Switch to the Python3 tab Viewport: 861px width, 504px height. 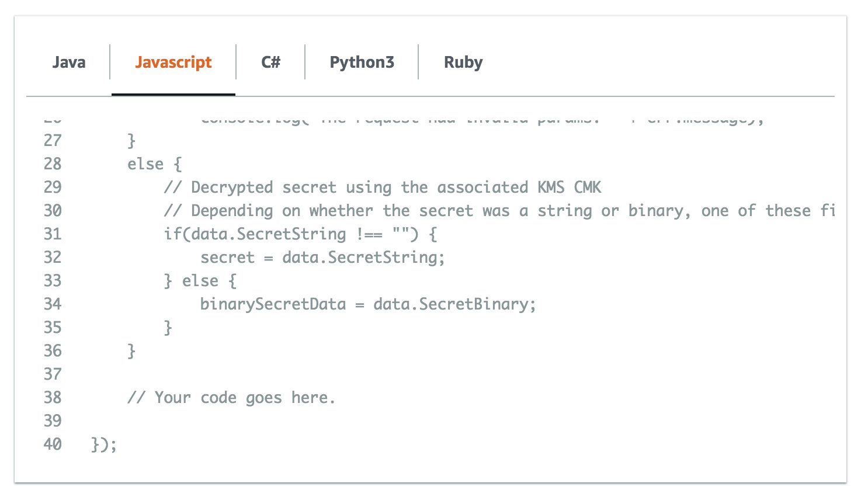click(x=362, y=62)
